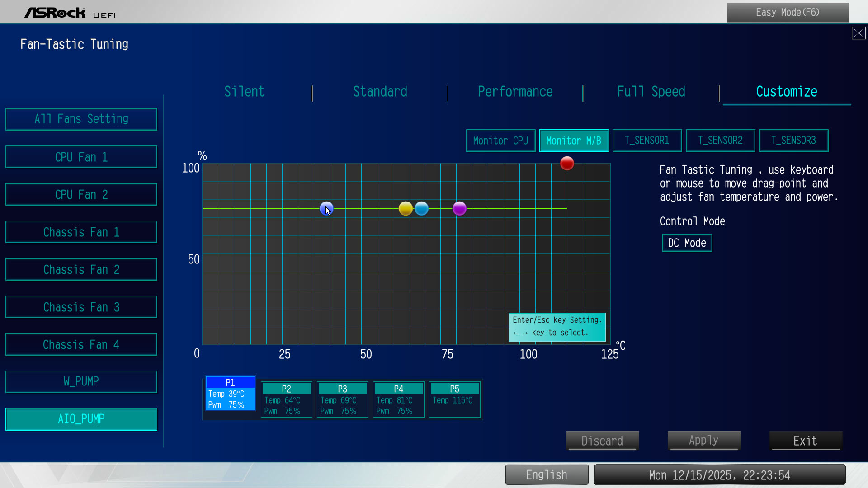This screenshot has height=488, width=868.
Task: Switch to the Silent preset tab
Action: point(244,92)
